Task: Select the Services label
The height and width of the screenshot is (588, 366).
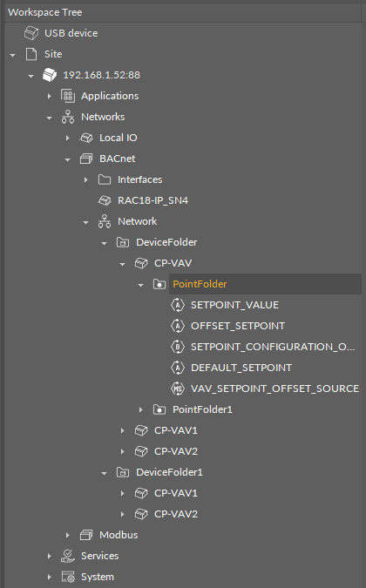Action: coord(99,556)
